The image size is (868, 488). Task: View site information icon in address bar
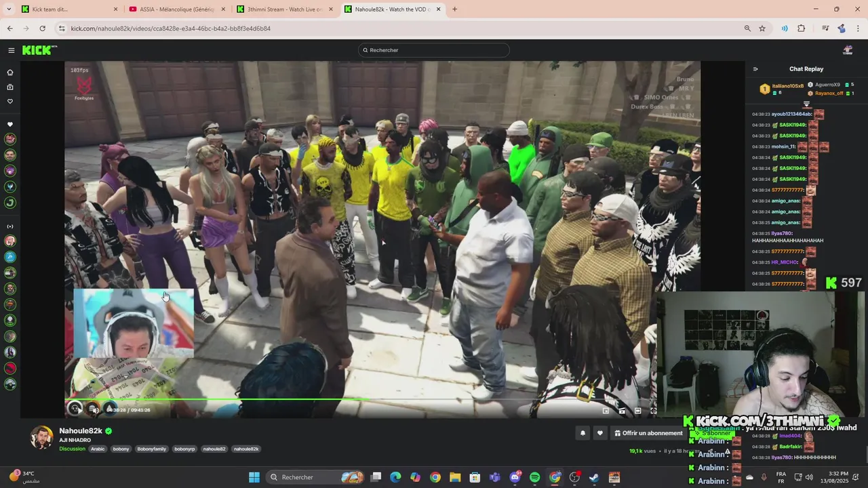62,28
